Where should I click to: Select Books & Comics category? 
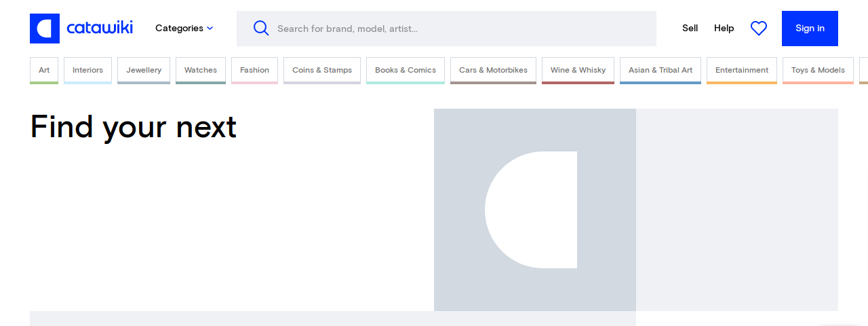pos(406,70)
